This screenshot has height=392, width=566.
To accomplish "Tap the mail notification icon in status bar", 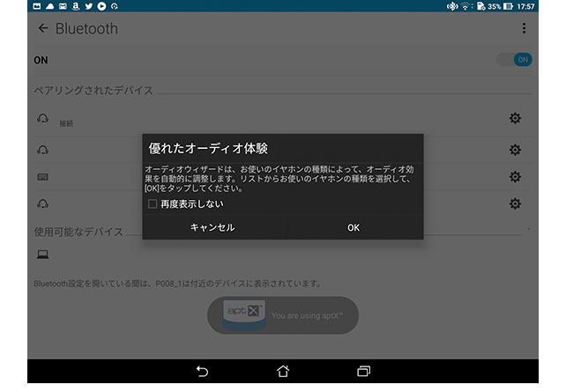I will pos(63,6).
